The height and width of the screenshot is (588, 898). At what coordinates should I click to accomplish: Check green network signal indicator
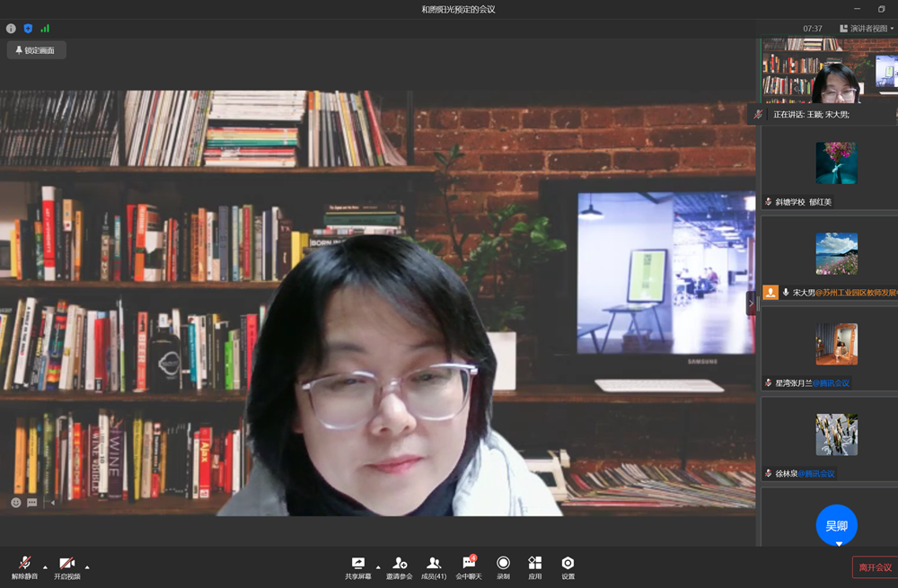45,29
